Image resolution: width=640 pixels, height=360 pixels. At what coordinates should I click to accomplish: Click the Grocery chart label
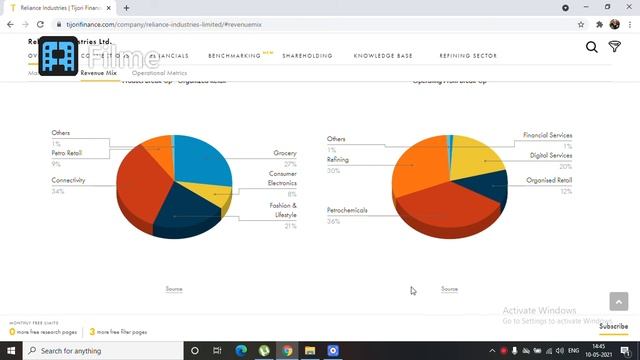click(284, 153)
